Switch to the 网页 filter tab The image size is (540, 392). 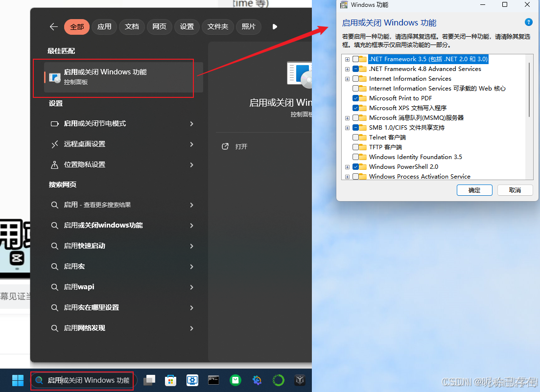point(159,26)
